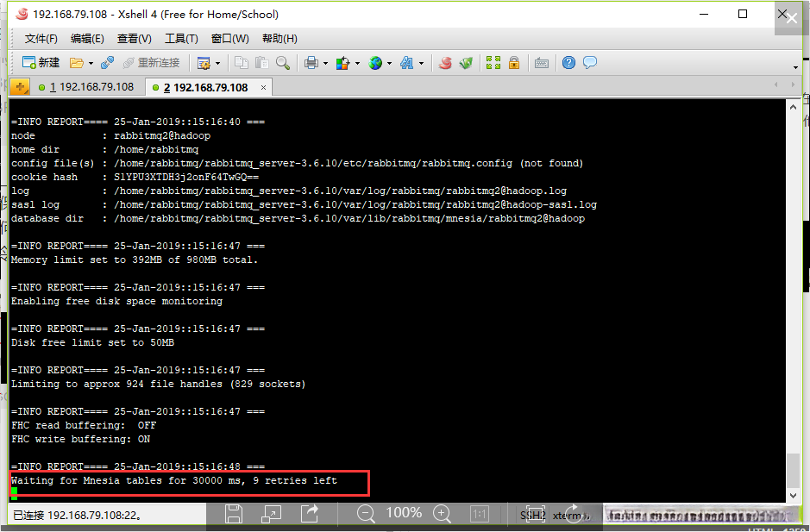Image resolution: width=810 pixels, height=532 pixels.
Task: Click the copy icon in toolbar
Action: pos(242,63)
